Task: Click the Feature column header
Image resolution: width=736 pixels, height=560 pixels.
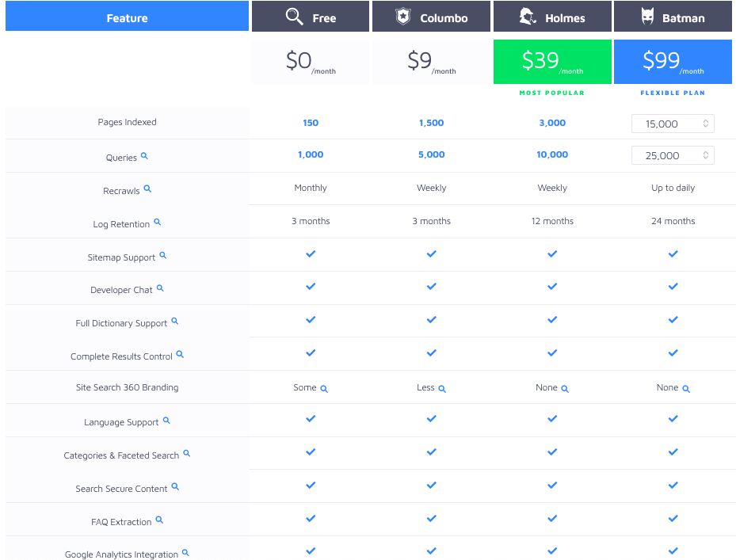Action: click(128, 16)
